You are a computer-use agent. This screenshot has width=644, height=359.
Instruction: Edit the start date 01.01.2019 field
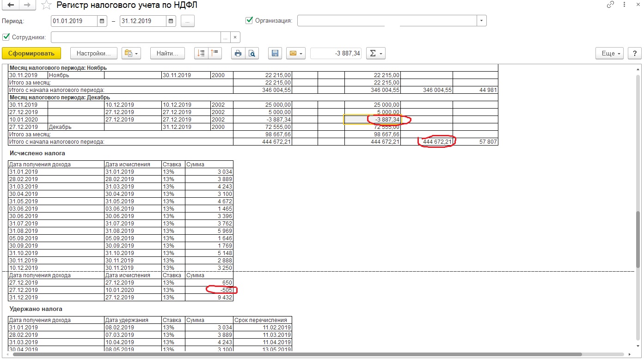click(74, 21)
